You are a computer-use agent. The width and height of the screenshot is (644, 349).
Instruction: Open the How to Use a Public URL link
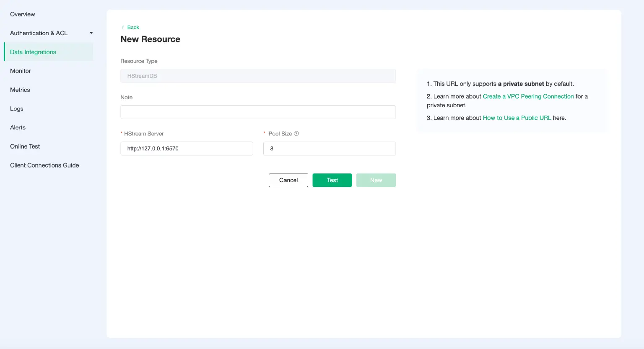(x=517, y=118)
